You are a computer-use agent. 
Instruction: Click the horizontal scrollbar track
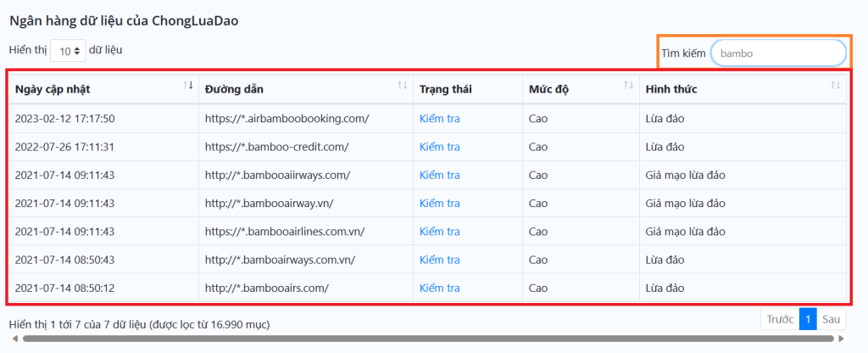(x=428, y=339)
